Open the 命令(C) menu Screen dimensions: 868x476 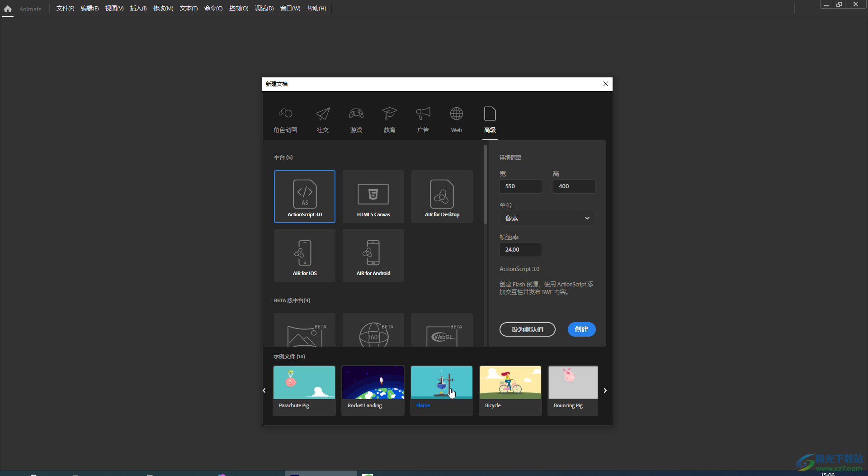click(x=213, y=9)
